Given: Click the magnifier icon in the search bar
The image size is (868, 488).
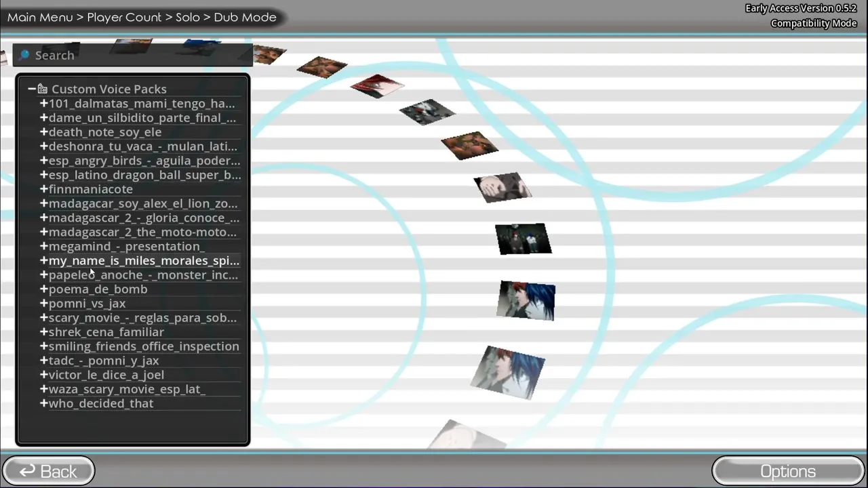Looking at the screenshot, I should click(x=24, y=55).
